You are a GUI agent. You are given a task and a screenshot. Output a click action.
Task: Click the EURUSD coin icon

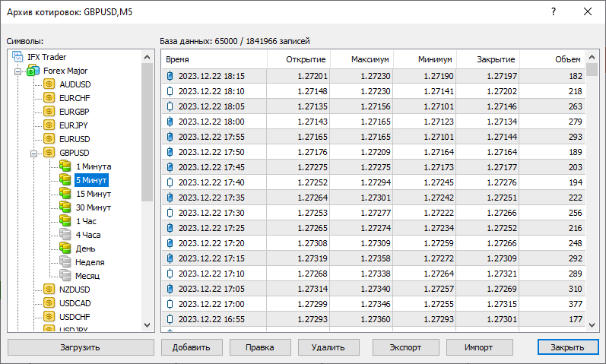click(49, 139)
